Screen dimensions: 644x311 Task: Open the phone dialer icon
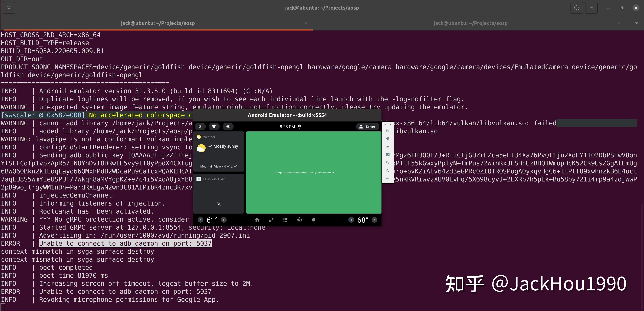click(x=271, y=220)
